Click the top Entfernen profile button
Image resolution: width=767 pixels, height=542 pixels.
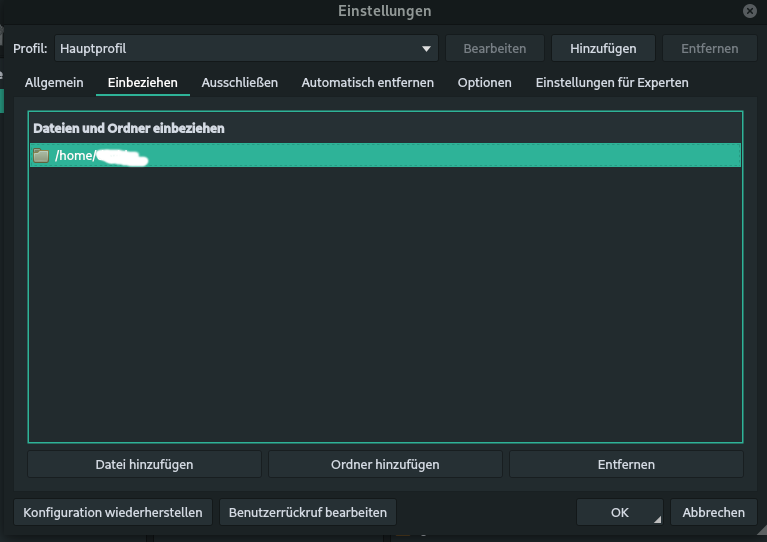[x=709, y=48]
